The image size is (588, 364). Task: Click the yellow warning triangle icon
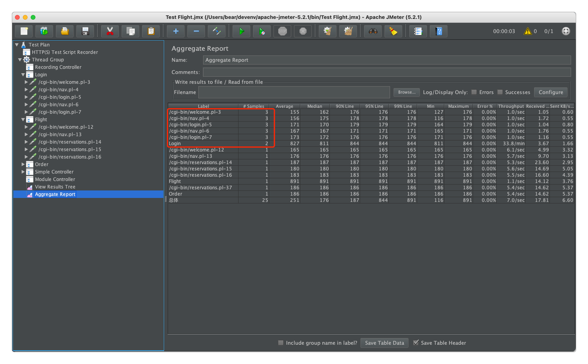528,31
